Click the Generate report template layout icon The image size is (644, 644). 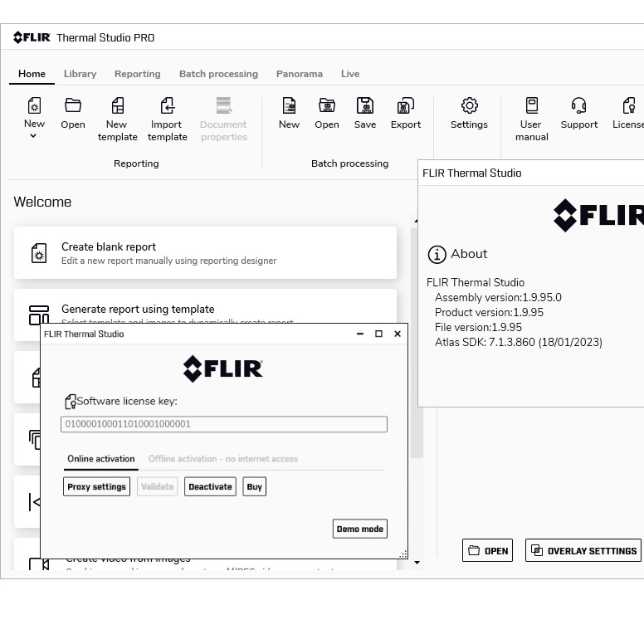pos(39,315)
